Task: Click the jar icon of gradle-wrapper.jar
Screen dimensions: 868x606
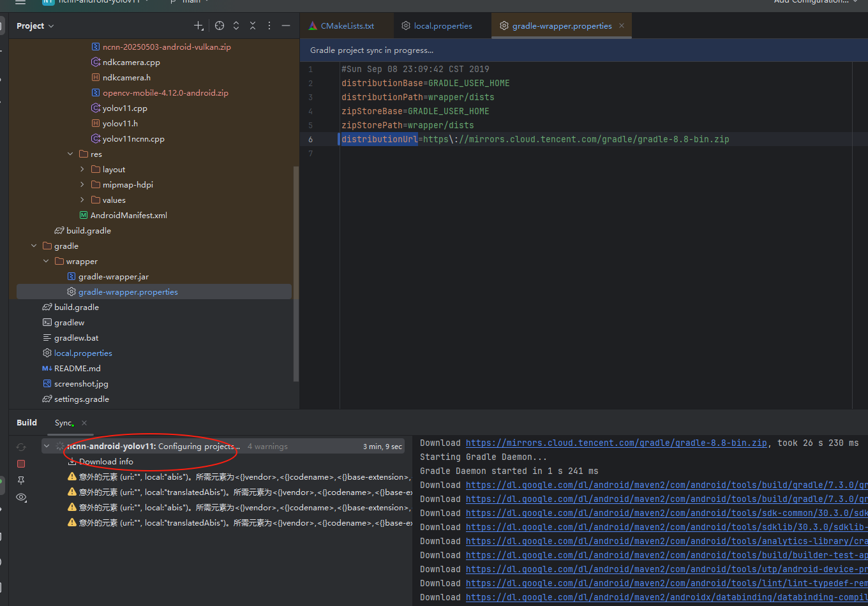Action: coord(71,277)
